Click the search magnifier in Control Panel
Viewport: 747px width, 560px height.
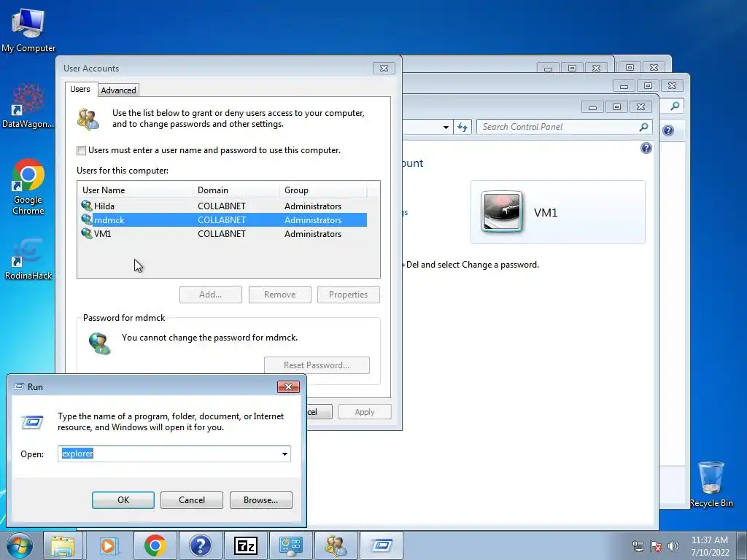pos(643,127)
